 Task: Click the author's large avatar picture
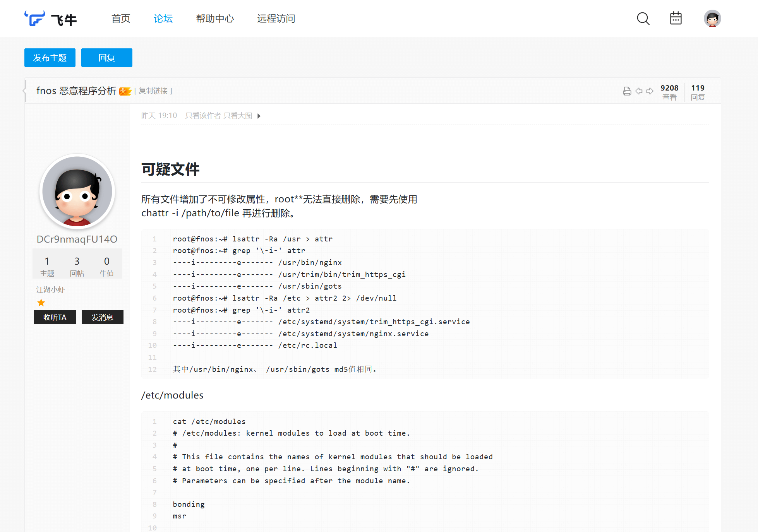pyautogui.click(x=77, y=192)
